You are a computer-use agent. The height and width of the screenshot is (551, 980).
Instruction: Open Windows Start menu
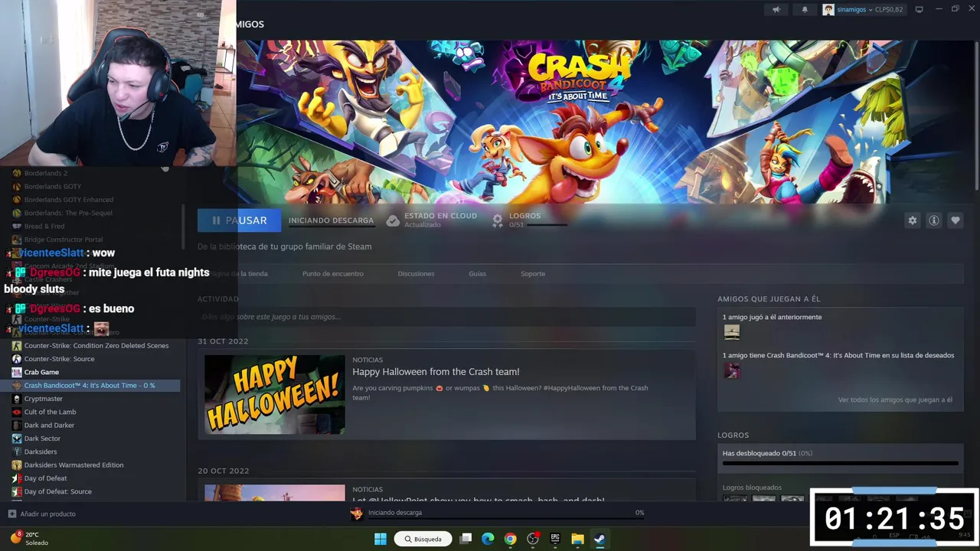tap(381, 539)
